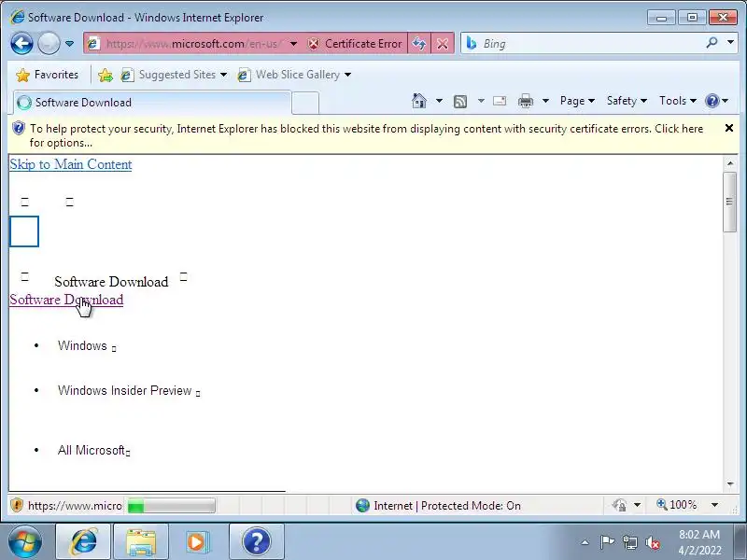Click the Action Center flag icon
This screenshot has width=747, height=560.
(606, 542)
